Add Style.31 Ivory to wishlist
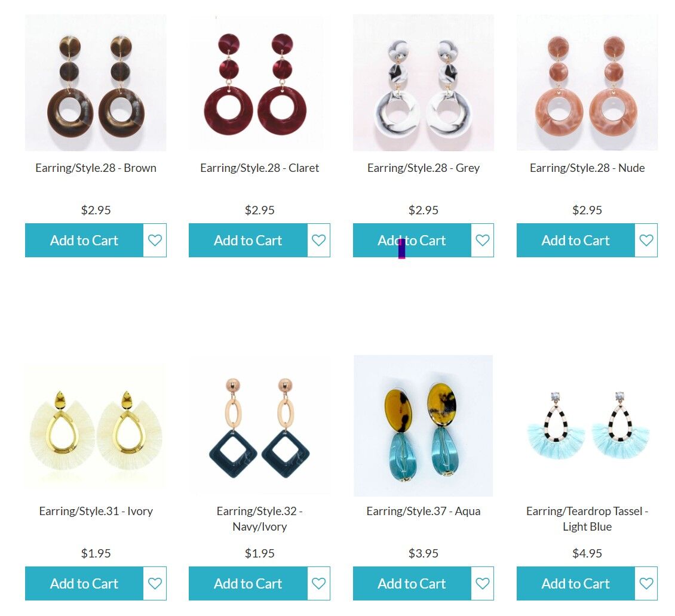 [155, 583]
